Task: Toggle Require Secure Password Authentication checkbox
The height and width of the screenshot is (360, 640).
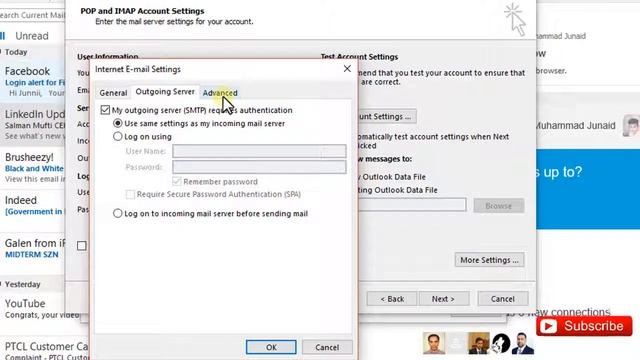Action: click(130, 194)
